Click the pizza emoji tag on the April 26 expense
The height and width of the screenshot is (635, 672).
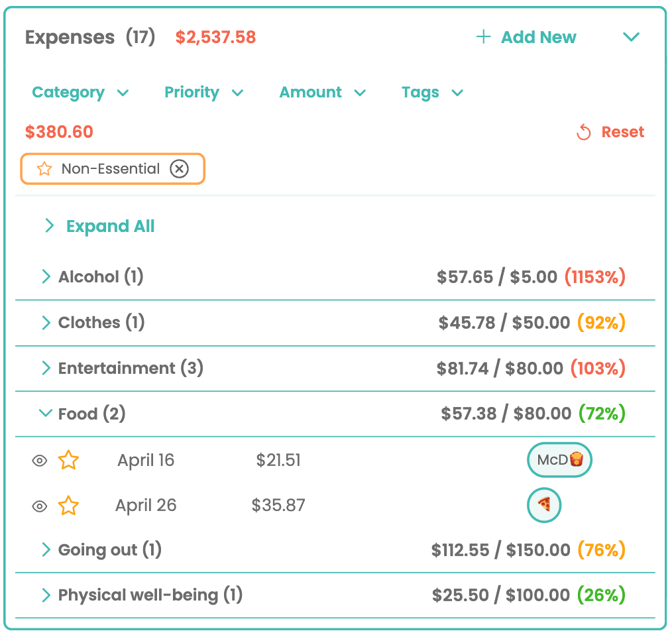click(544, 505)
